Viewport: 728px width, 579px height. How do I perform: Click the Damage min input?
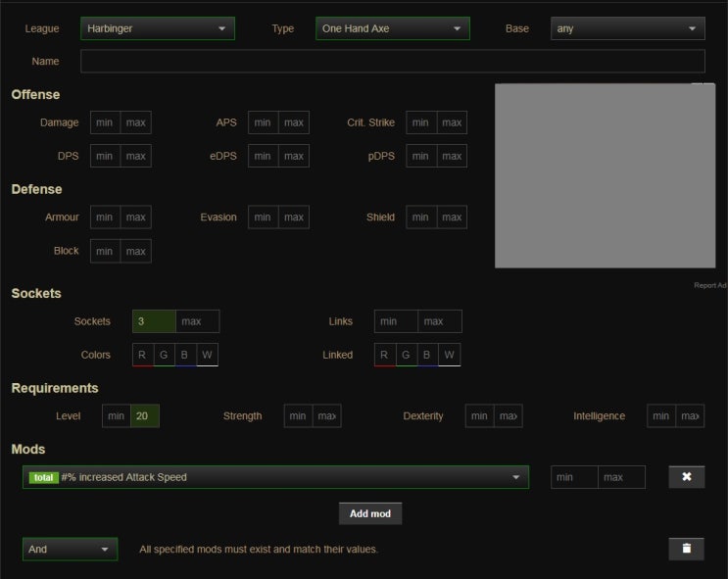[105, 122]
